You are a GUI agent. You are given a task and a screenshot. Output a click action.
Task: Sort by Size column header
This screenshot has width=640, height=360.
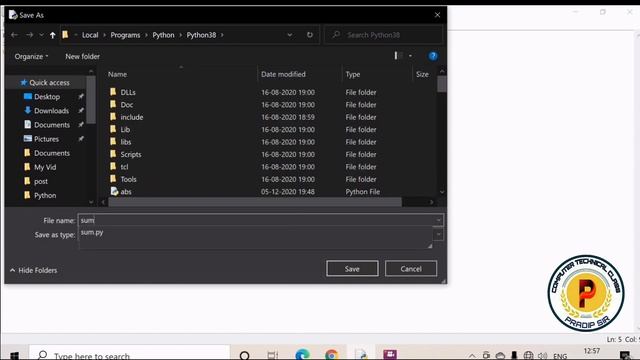click(422, 74)
